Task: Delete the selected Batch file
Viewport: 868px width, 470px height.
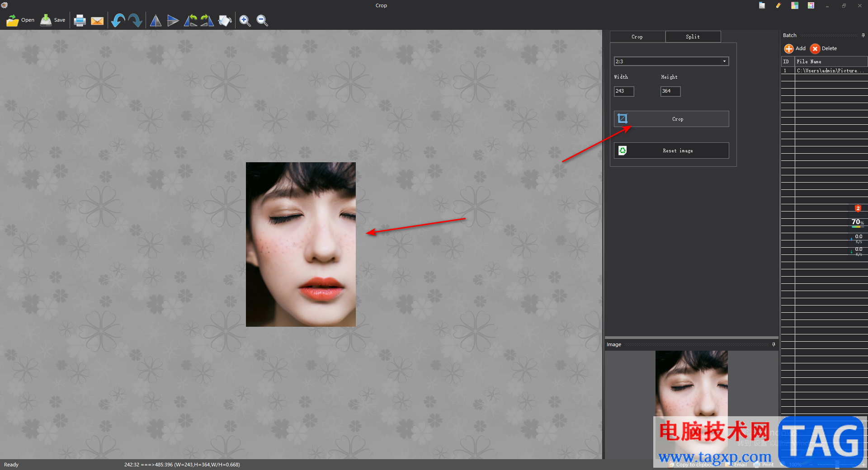Action: pyautogui.click(x=824, y=48)
